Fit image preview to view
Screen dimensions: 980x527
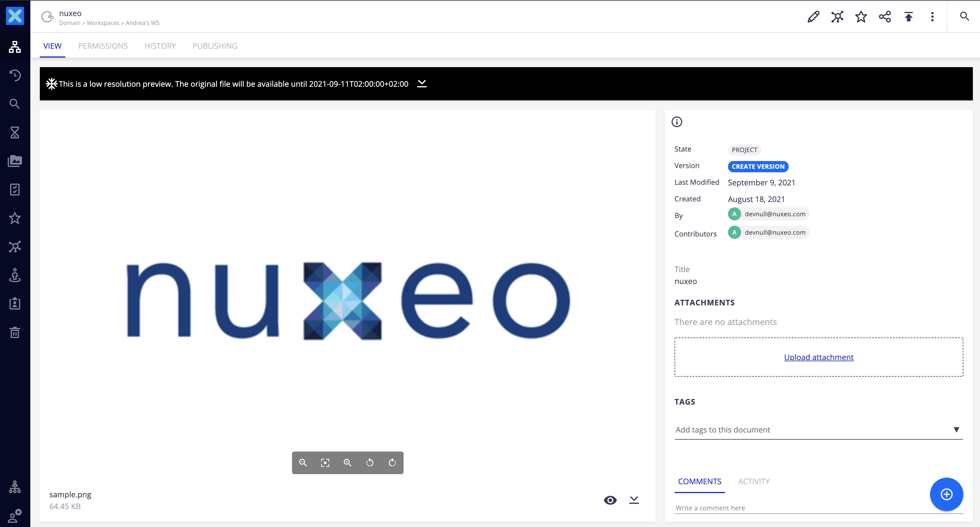[325, 462]
